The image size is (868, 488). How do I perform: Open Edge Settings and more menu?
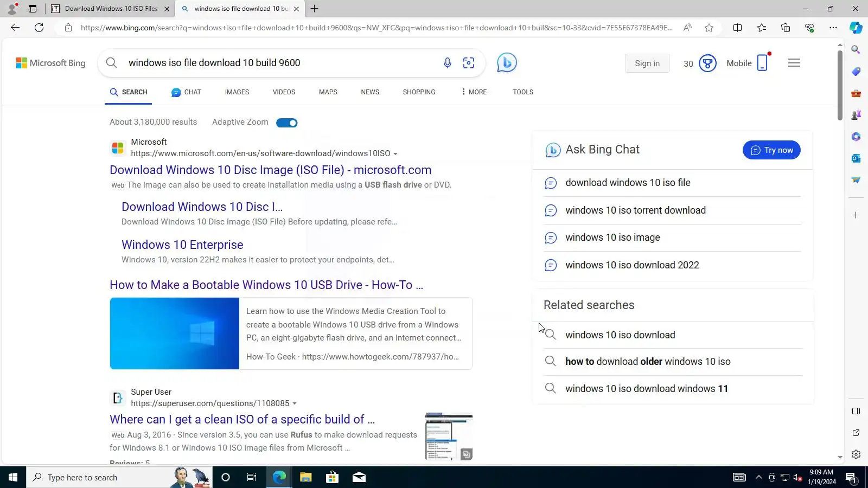(x=833, y=28)
